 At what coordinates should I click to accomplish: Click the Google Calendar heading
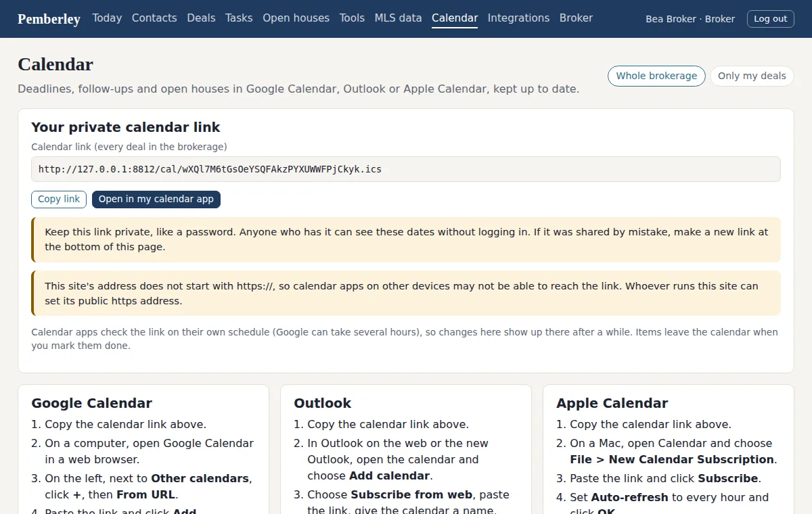click(92, 403)
